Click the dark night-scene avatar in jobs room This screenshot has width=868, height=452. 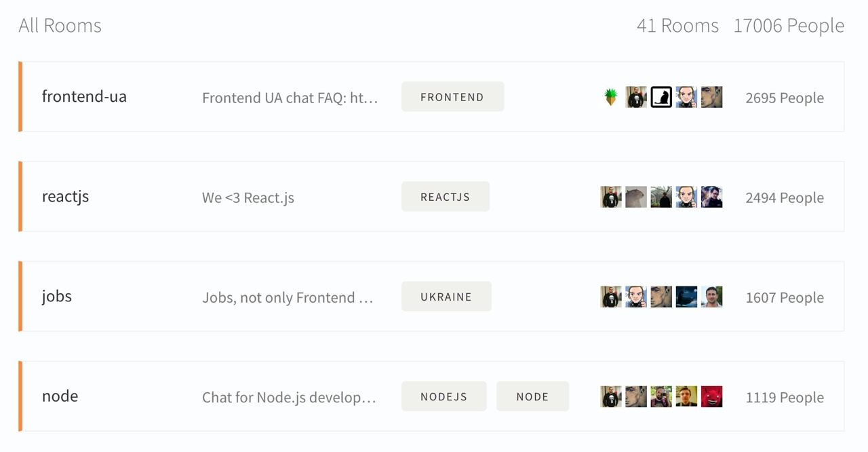tap(686, 297)
